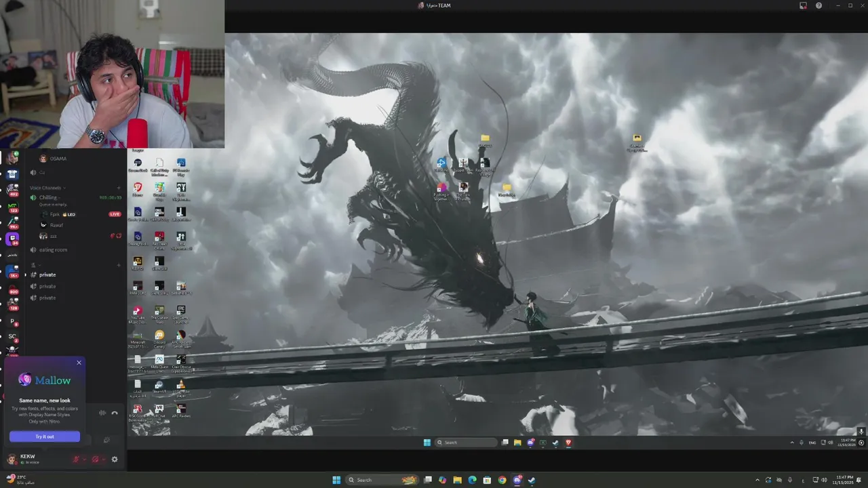This screenshot has width=868, height=488.
Task: Open Steam icon in streamed taskbar
Action: [555, 443]
